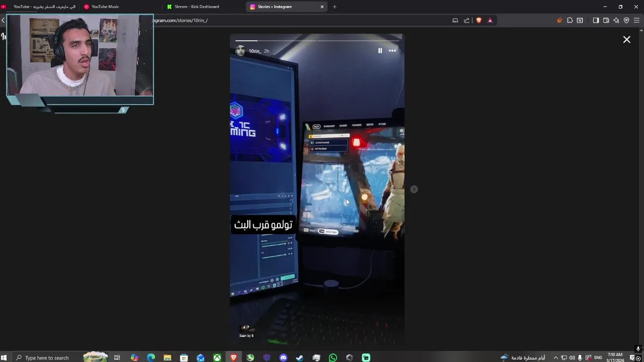Viewport: 644px width, 362px height.
Task: Open the story three-dots options menu
Action: pyautogui.click(x=392, y=51)
